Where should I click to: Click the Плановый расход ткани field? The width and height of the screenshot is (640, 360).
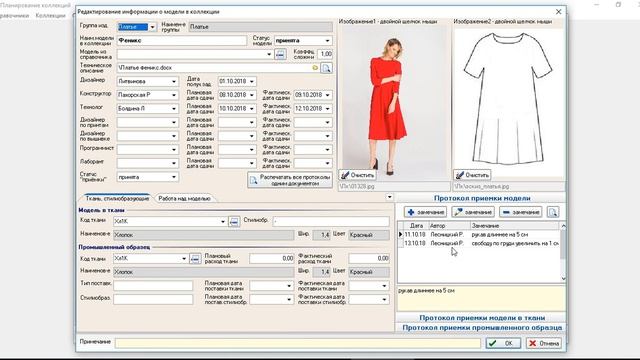pyautogui.click(x=272, y=258)
